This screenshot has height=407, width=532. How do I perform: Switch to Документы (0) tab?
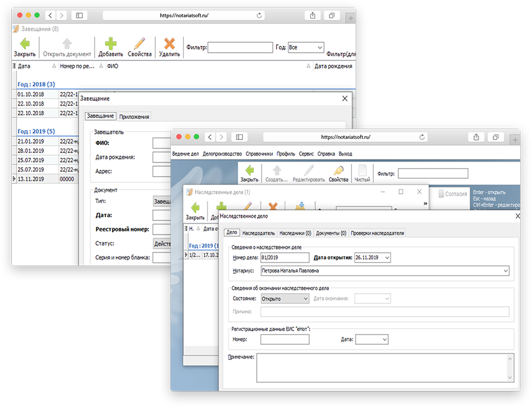click(331, 233)
